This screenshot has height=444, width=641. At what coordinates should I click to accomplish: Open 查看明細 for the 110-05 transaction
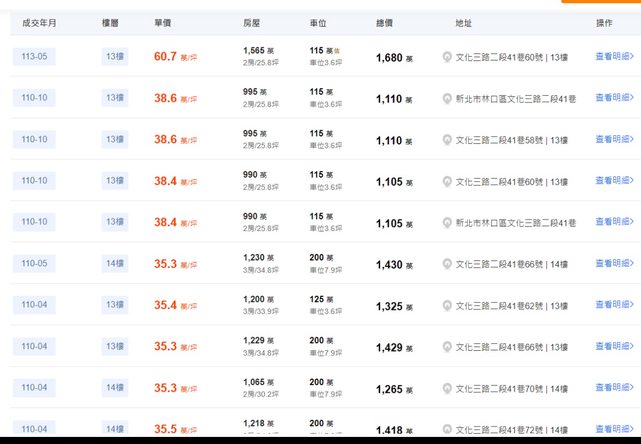tap(613, 264)
